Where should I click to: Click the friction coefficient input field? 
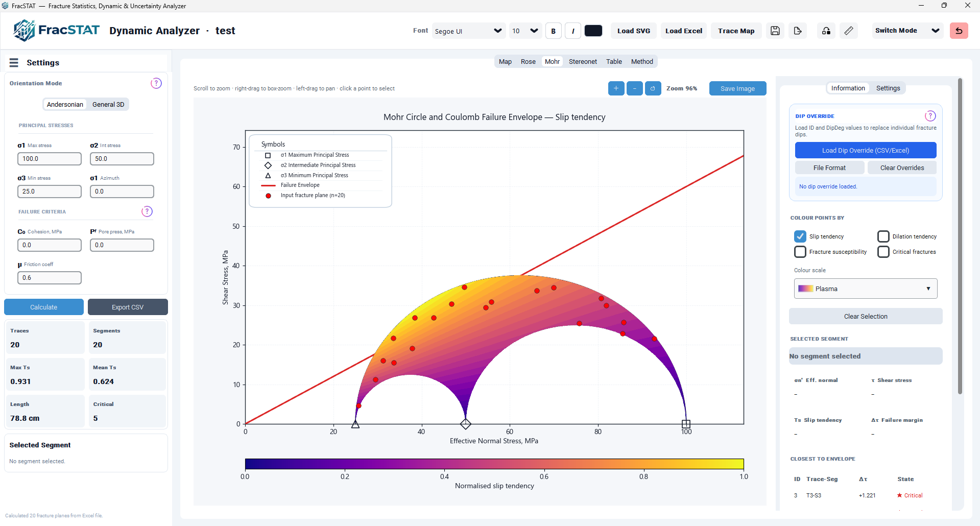click(50, 278)
